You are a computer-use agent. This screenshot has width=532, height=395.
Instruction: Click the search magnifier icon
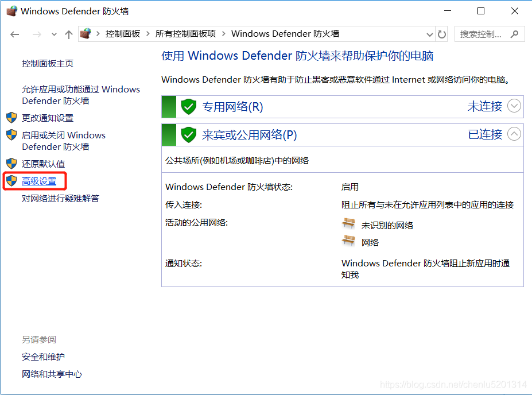515,34
